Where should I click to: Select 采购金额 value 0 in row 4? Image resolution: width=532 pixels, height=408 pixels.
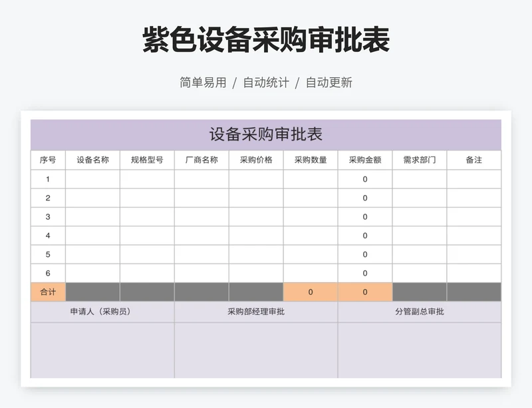pos(365,236)
